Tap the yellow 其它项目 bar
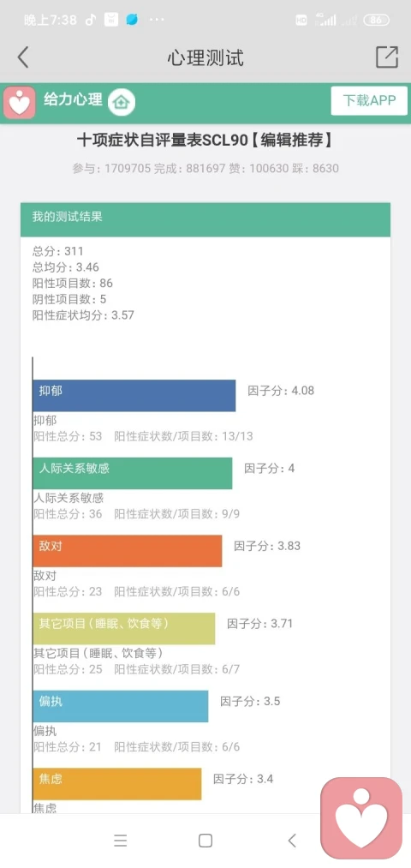Screen dimensions: 411x868 (124, 628)
